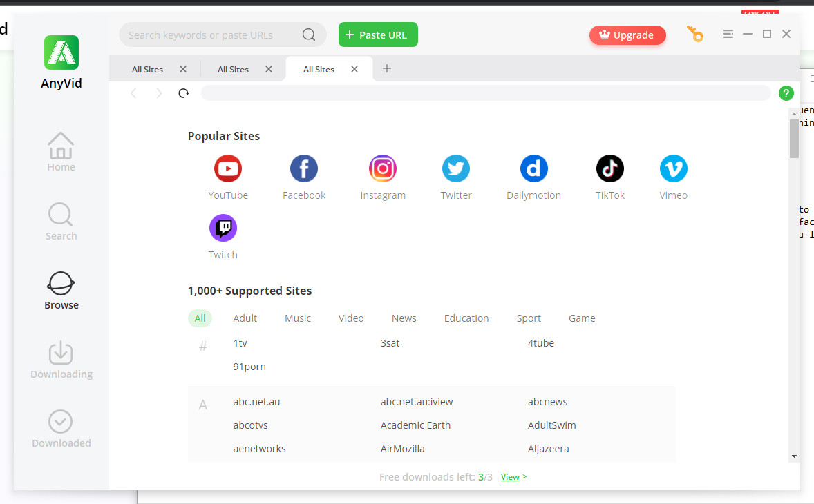Viewport: 814px width, 504px height.
Task: Open the Search section in sidebar
Action: coord(61,222)
